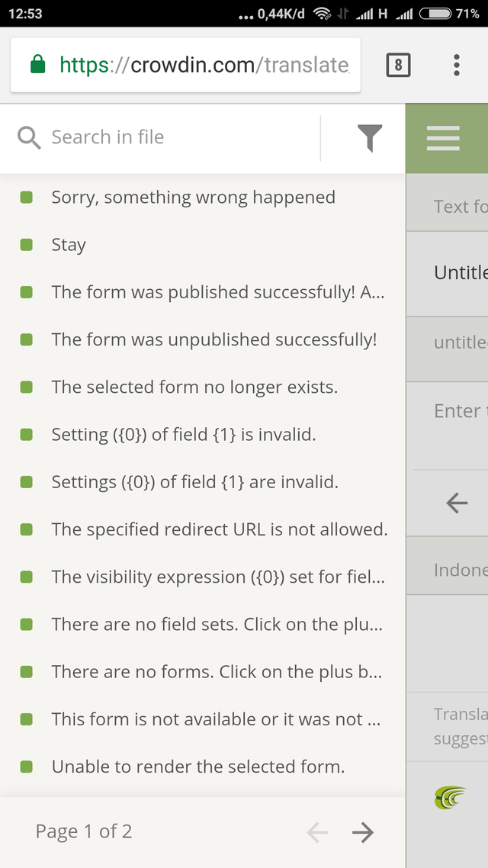Tap the search magnifier icon
This screenshot has width=488, height=868.
29,138
